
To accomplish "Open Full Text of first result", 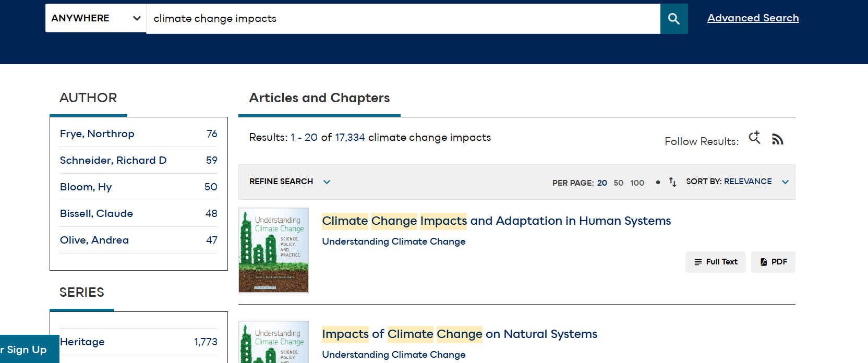I will click(x=715, y=262).
